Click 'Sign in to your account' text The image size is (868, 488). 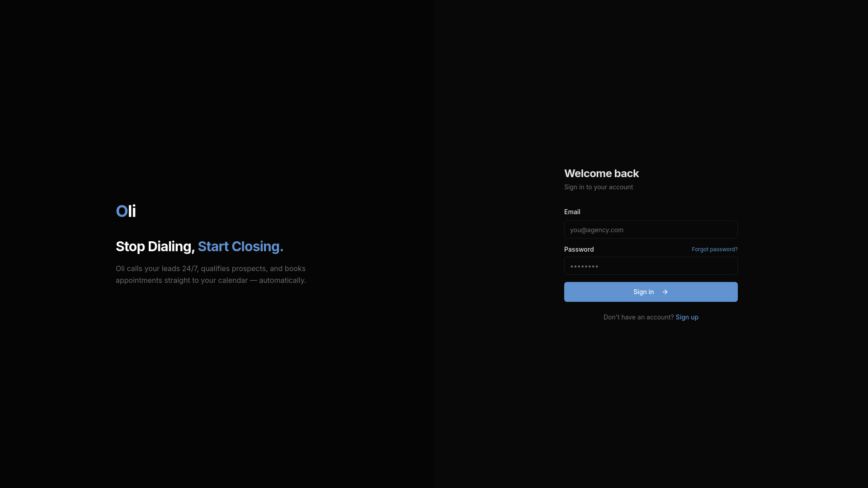(x=599, y=187)
